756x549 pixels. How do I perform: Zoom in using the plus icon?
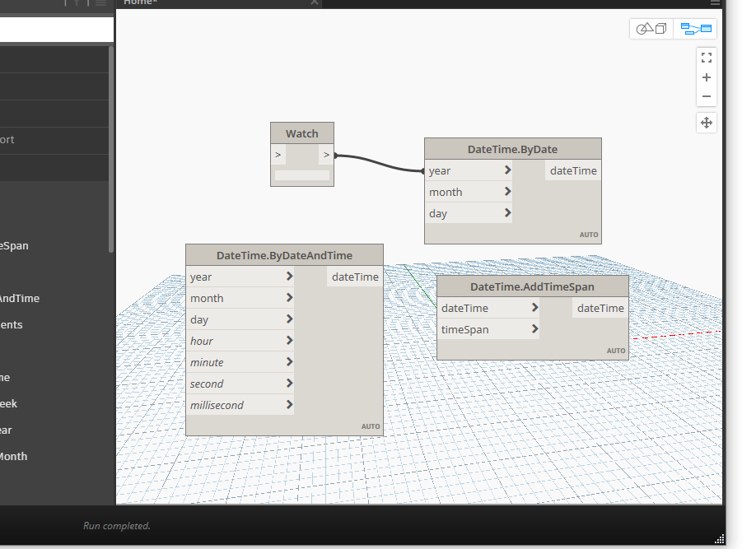[706, 77]
